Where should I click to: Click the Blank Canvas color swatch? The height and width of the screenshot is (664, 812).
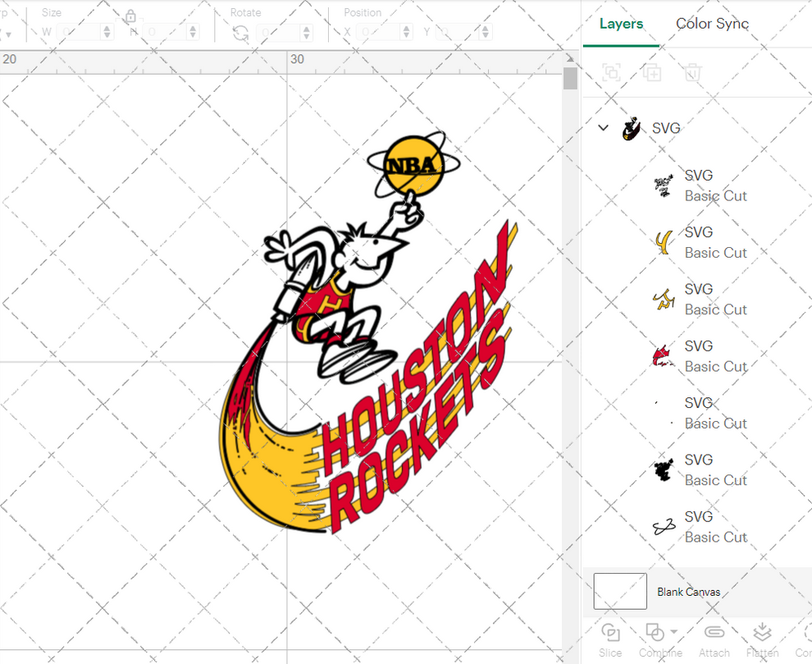tap(619, 591)
